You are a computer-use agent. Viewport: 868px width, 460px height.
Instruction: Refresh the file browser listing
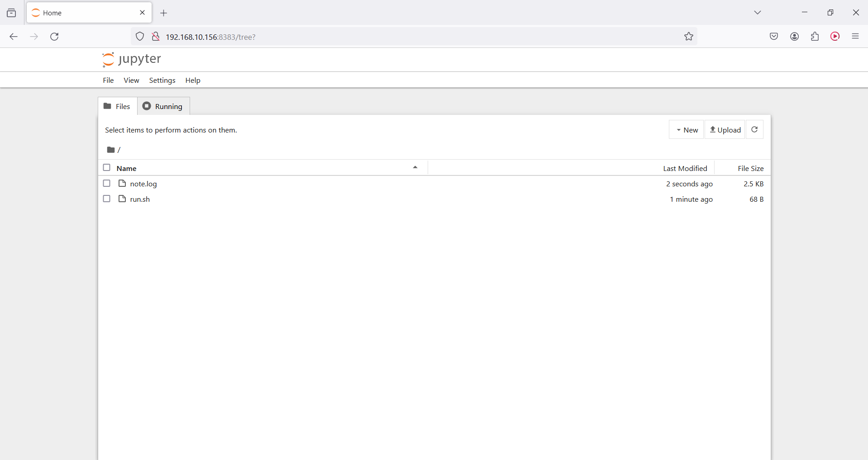tap(754, 129)
